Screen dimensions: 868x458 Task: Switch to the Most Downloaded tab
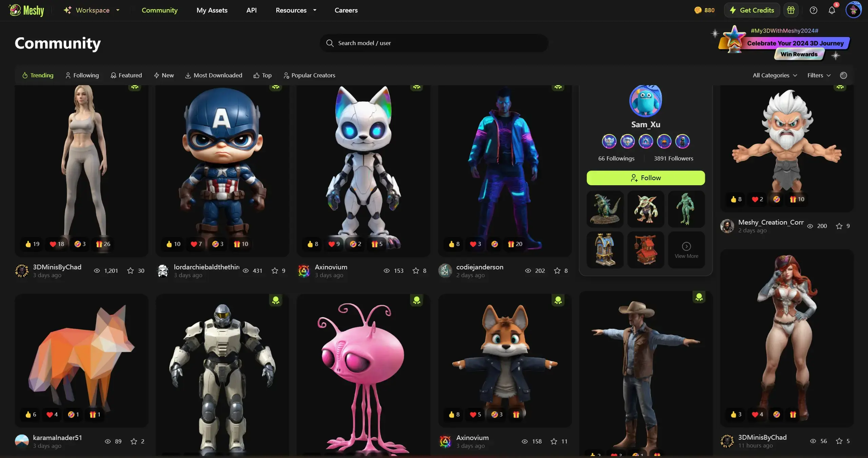(x=214, y=75)
